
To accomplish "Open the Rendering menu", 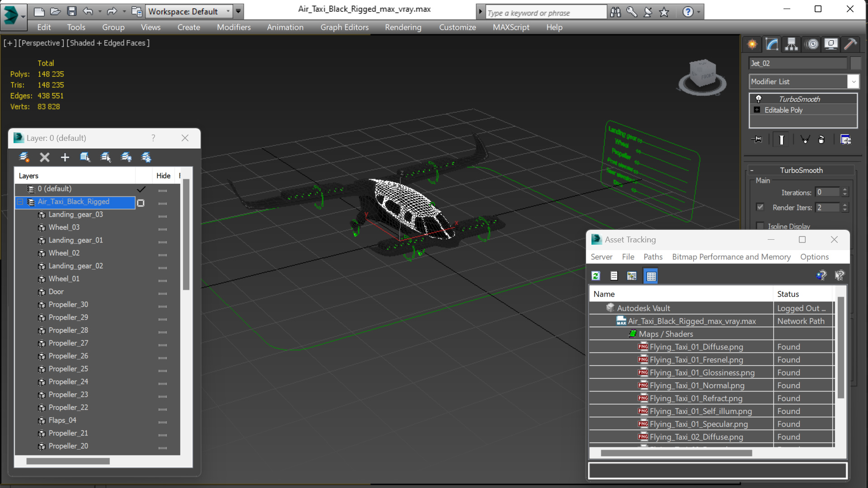I will click(403, 27).
